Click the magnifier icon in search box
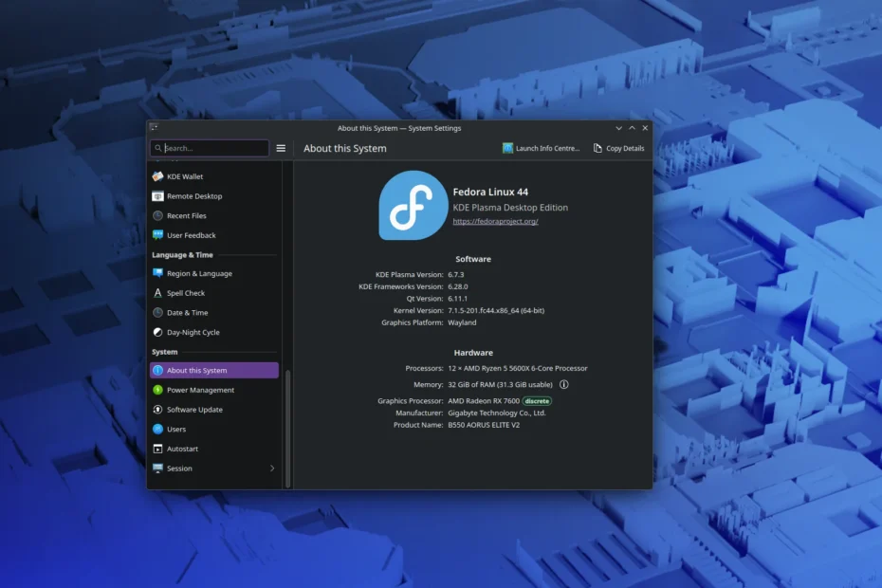Viewport: 882px width, 588px height. coord(158,148)
